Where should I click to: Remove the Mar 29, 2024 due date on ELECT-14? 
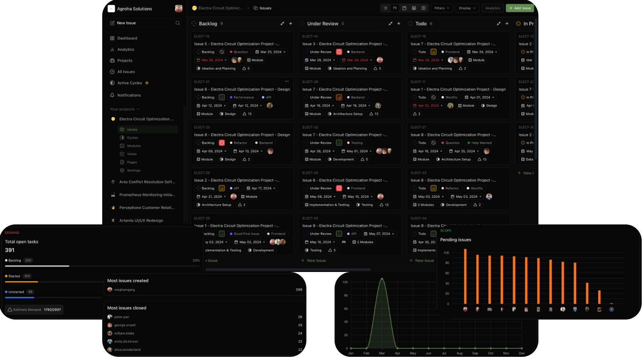coord(371,60)
